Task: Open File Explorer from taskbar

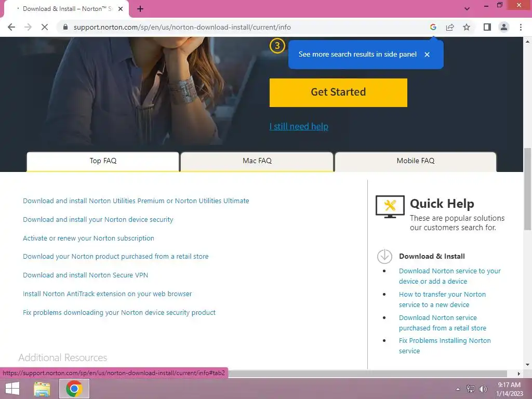Action: (x=42, y=389)
